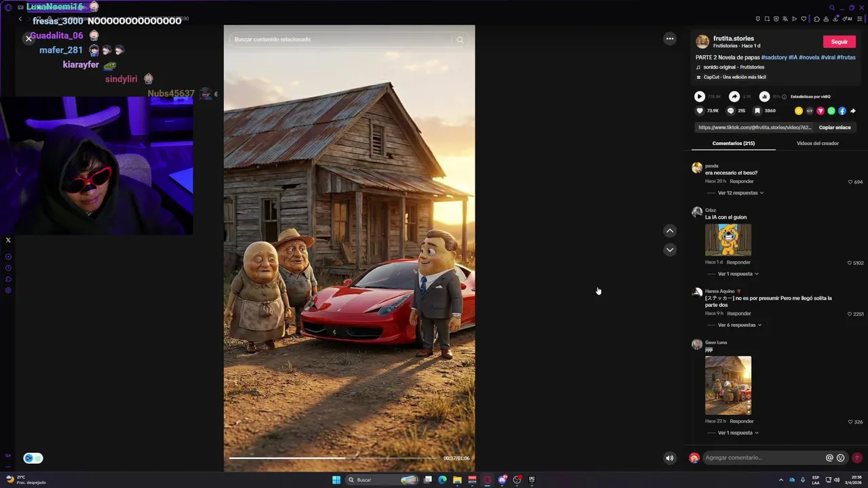Reply to Crizz's comment via Responder
This screenshot has height=488, width=868.
pyautogui.click(x=738, y=262)
